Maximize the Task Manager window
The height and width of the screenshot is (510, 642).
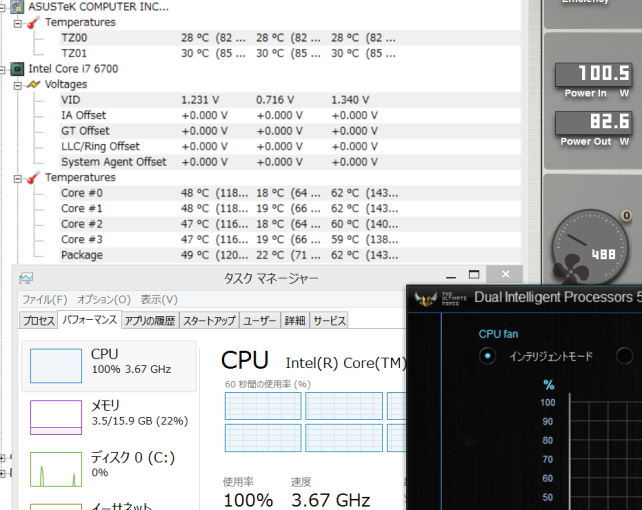tap(474, 275)
